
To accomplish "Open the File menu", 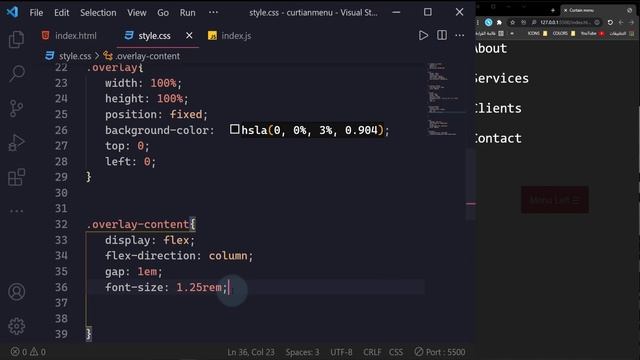I will (x=36, y=13).
